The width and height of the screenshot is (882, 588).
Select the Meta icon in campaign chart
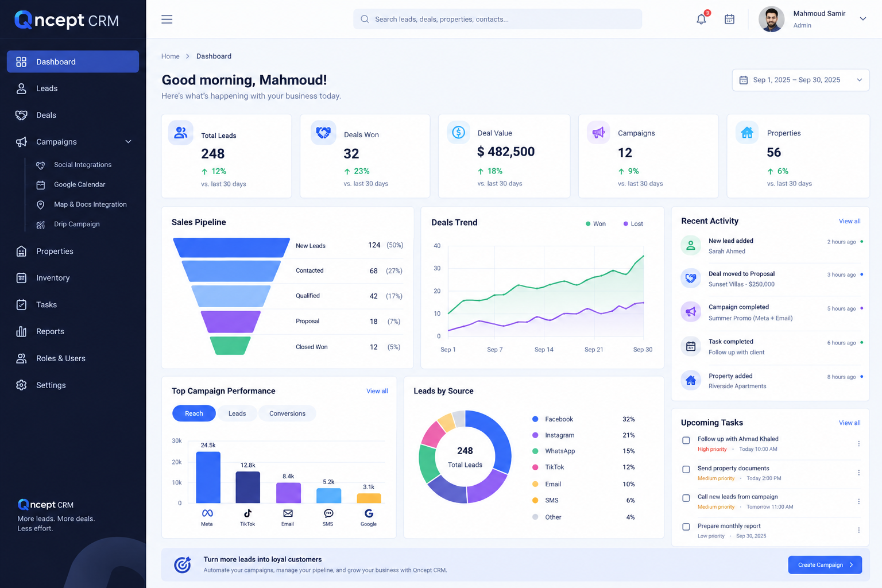[207, 513]
